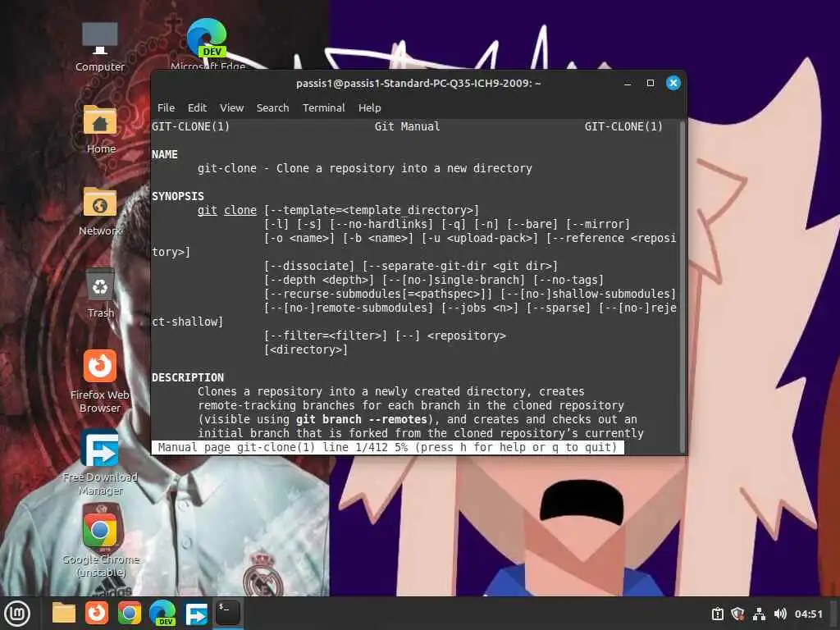840x630 pixels.
Task: Open the Computer desktop icon
Action: [x=99, y=47]
